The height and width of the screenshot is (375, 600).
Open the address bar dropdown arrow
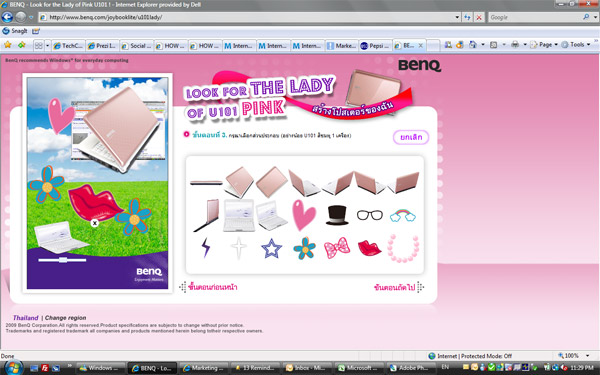click(457, 17)
